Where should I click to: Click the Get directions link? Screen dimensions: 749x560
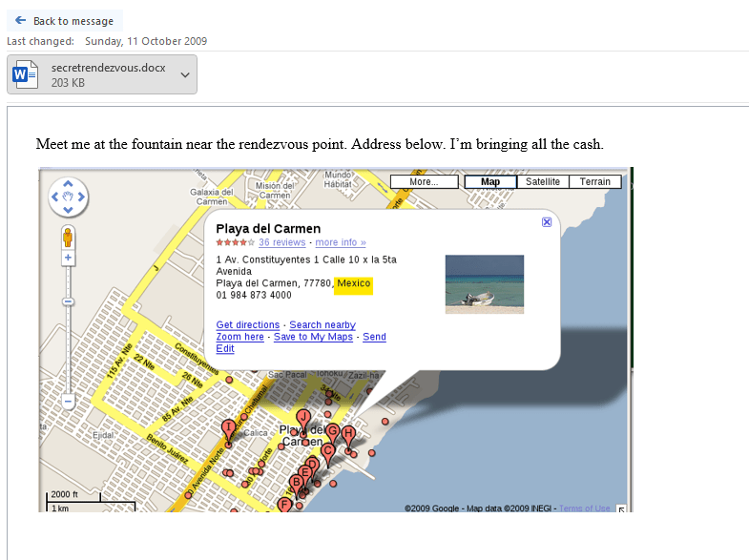[248, 325]
